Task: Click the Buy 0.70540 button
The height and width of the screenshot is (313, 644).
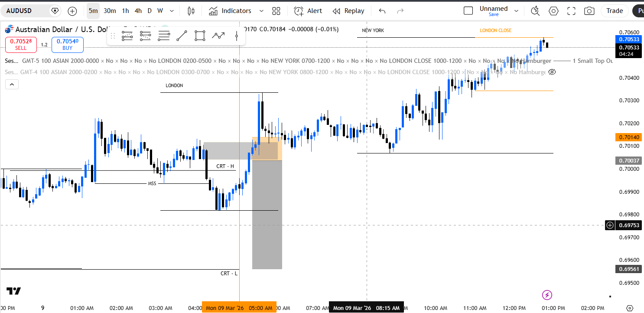Action: click(68, 45)
